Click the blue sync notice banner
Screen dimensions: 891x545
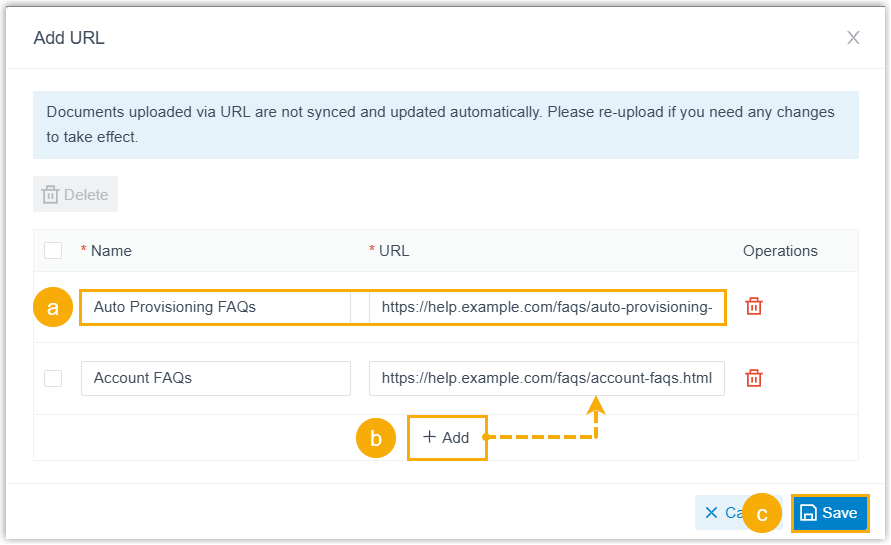pyautogui.click(x=445, y=125)
